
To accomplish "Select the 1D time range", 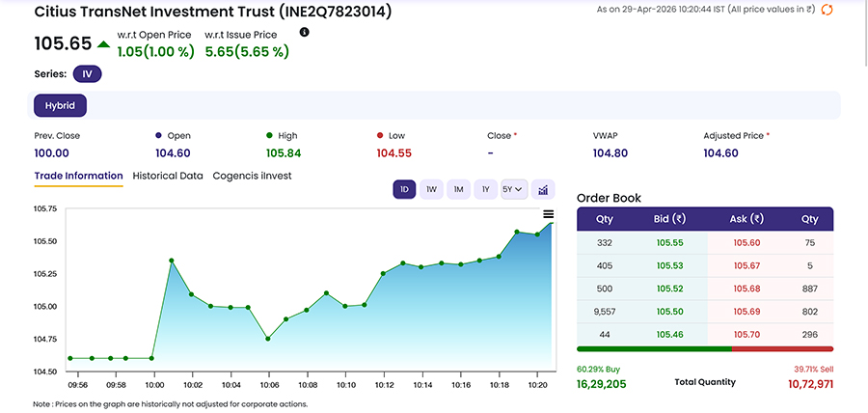I will pyautogui.click(x=404, y=190).
